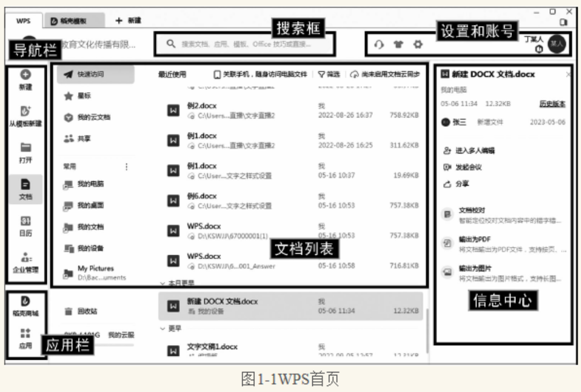Select 例1.docx dated 2022-08-26 16:25

[292, 141]
